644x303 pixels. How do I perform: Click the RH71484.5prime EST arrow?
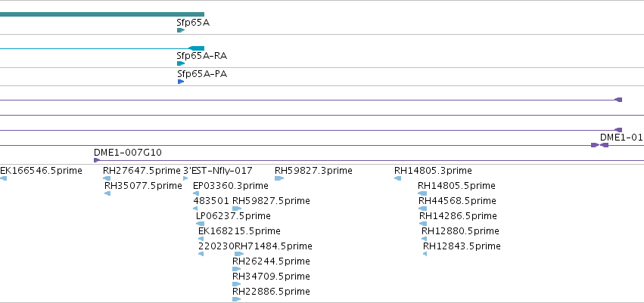coord(239,254)
